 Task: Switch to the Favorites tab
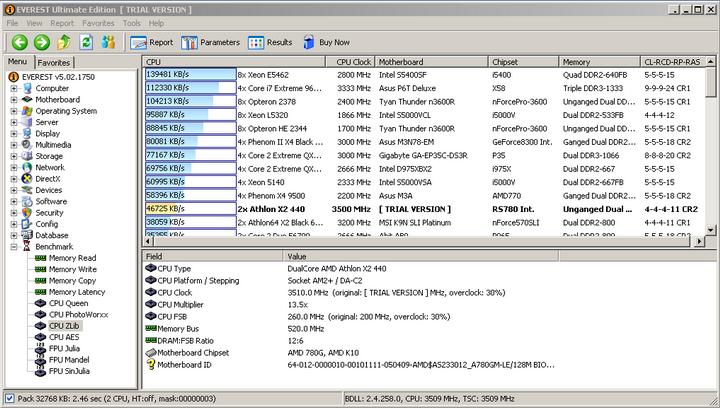tap(54, 62)
